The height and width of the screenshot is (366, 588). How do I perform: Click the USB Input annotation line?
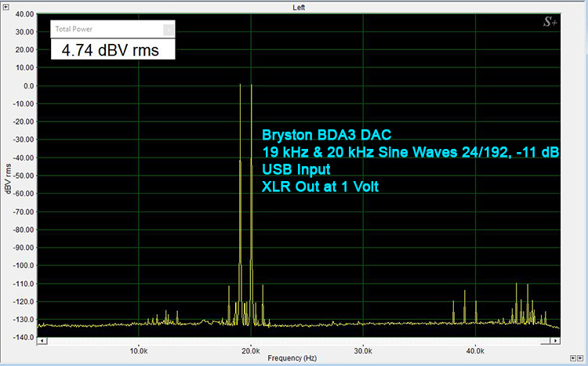296,169
